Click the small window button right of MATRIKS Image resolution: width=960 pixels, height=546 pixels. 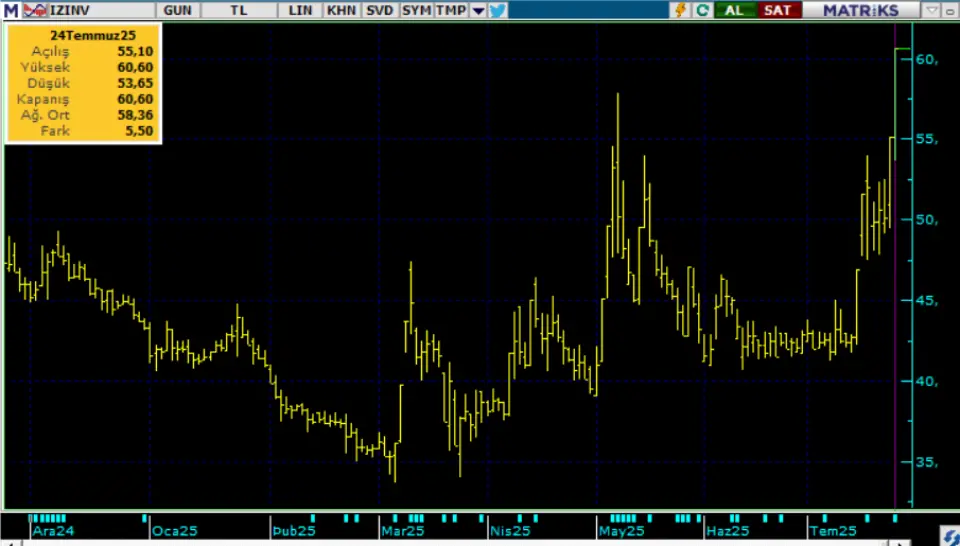tap(950, 10)
